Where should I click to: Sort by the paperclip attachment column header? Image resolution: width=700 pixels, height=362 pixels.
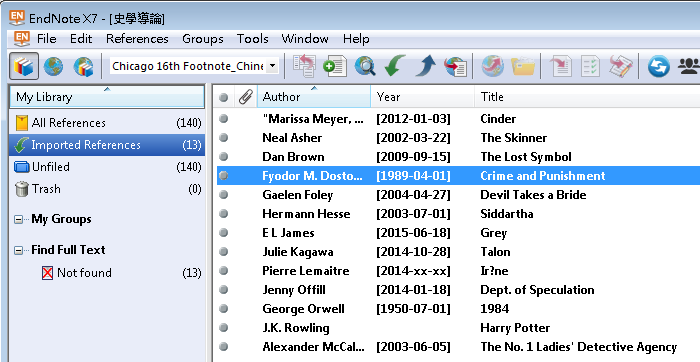coord(246,97)
